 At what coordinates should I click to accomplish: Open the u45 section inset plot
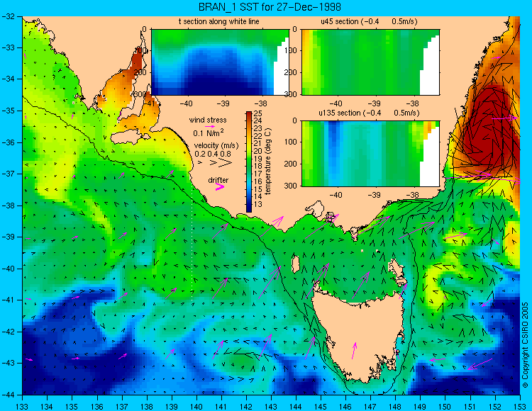pos(370,62)
